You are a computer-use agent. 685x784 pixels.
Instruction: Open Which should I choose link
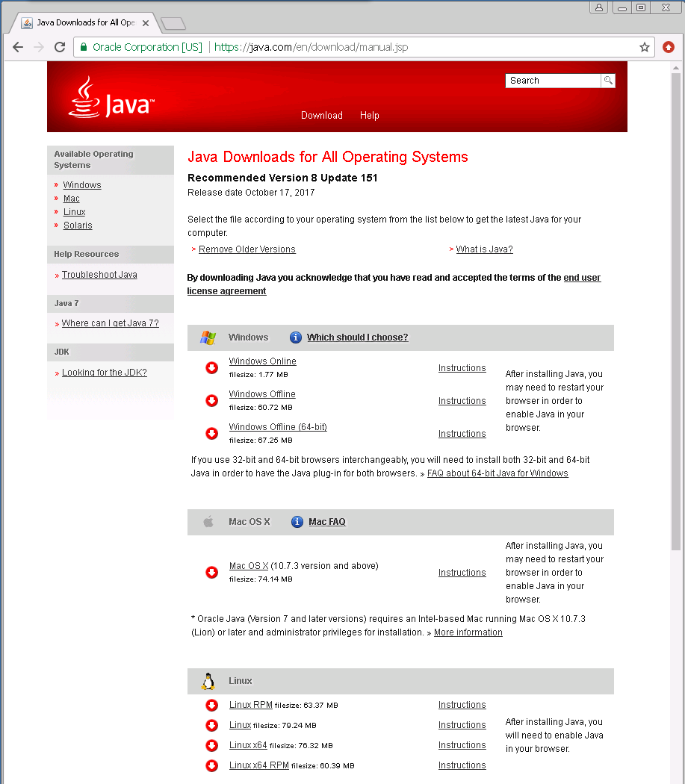point(357,337)
